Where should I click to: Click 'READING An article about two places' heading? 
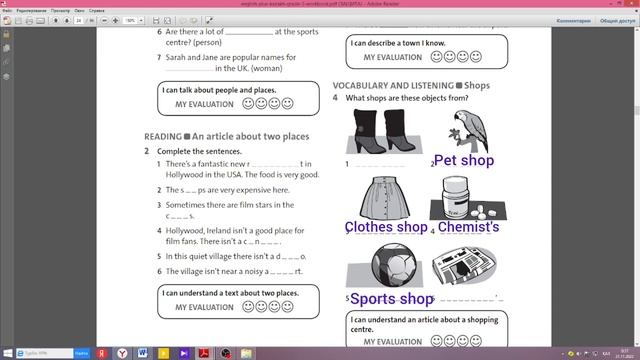point(227,136)
